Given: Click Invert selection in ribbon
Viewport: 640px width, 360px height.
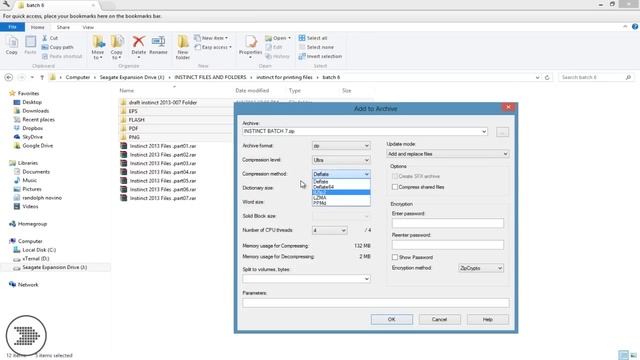Looking at the screenshot, I should [x=320, y=56].
